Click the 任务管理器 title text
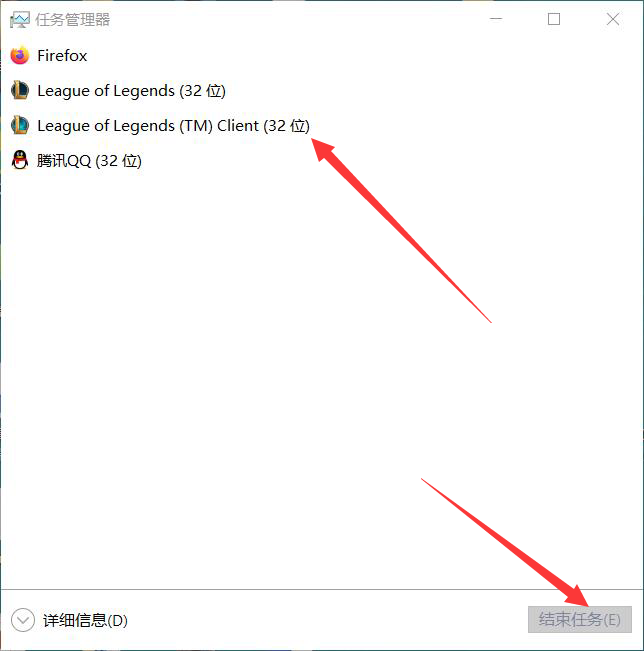This screenshot has height=651, width=644. [73, 20]
